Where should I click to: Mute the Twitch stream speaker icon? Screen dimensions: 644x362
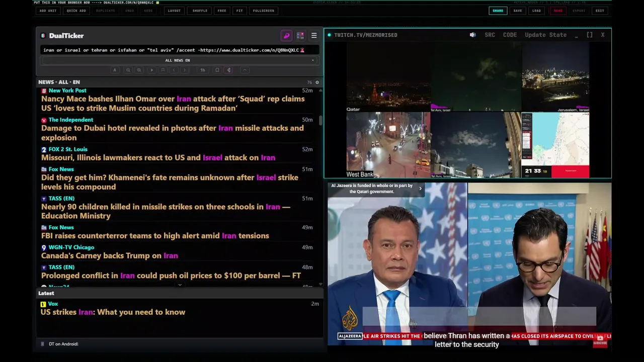point(472,35)
